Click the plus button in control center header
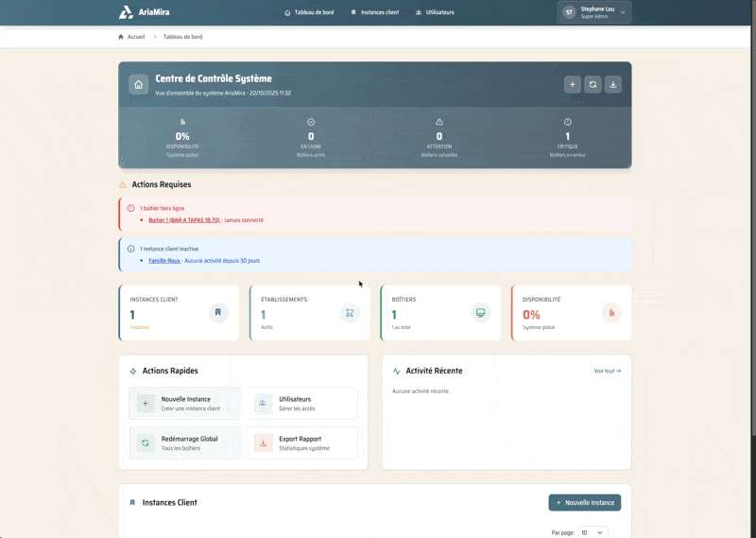The width and height of the screenshot is (756, 538). pyautogui.click(x=573, y=84)
